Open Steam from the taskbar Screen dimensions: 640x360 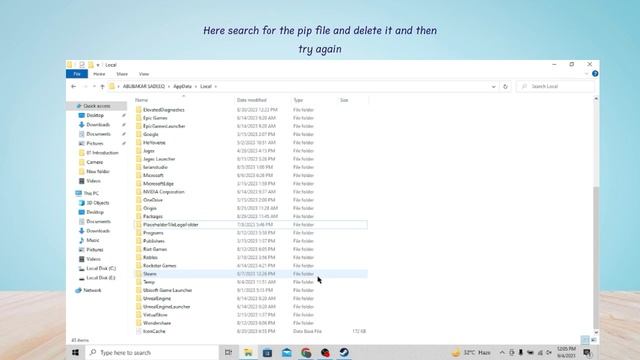[344, 352]
